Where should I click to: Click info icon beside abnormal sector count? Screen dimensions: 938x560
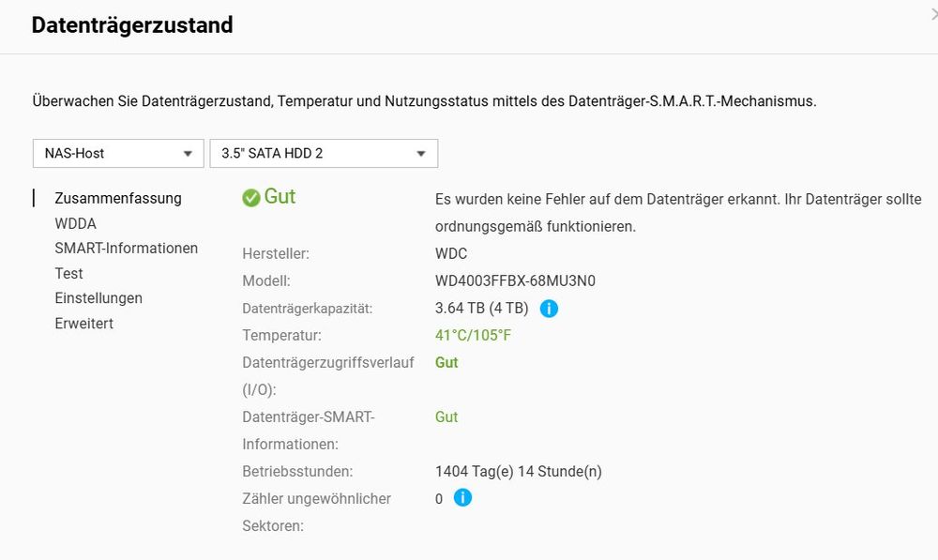coord(462,497)
